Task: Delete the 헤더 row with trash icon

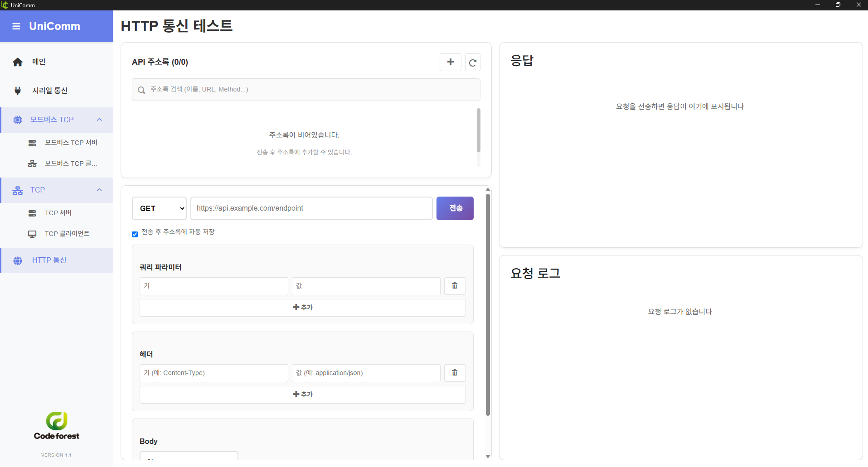Action: tap(455, 373)
